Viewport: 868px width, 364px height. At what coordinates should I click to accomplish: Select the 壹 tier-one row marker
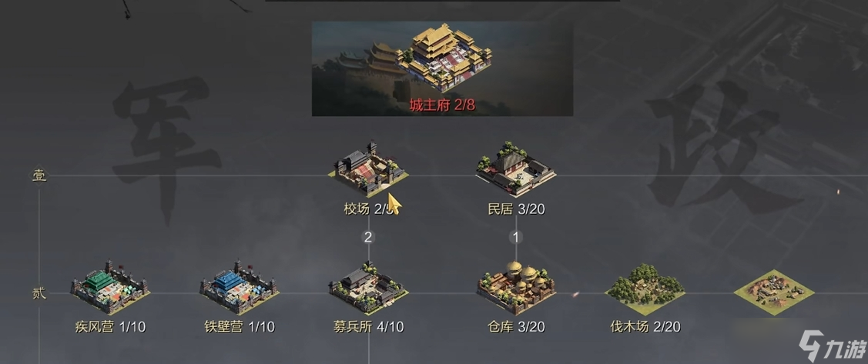(x=39, y=176)
